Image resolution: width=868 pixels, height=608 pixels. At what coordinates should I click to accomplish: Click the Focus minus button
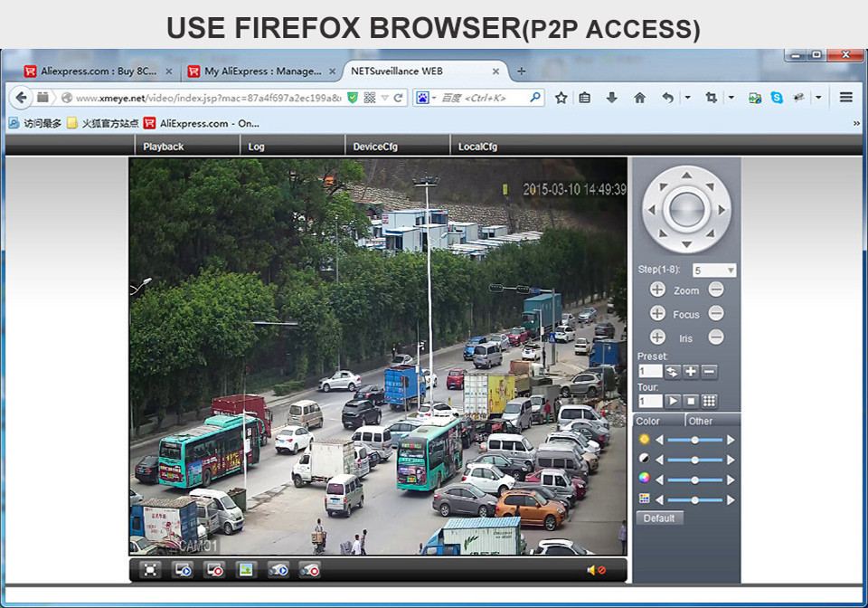point(716,313)
